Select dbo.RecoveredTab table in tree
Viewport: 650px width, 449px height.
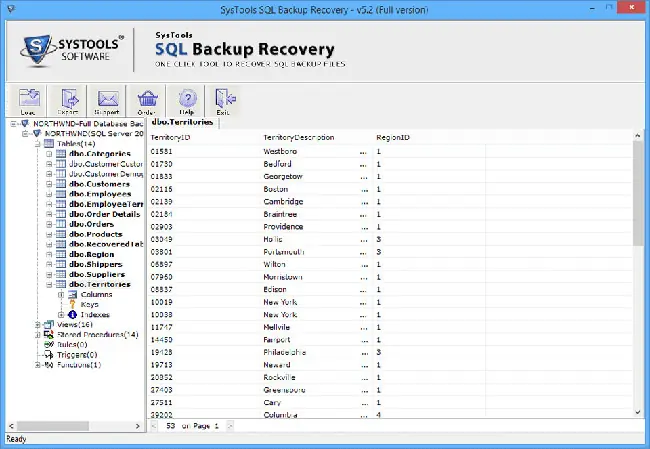click(x=106, y=244)
